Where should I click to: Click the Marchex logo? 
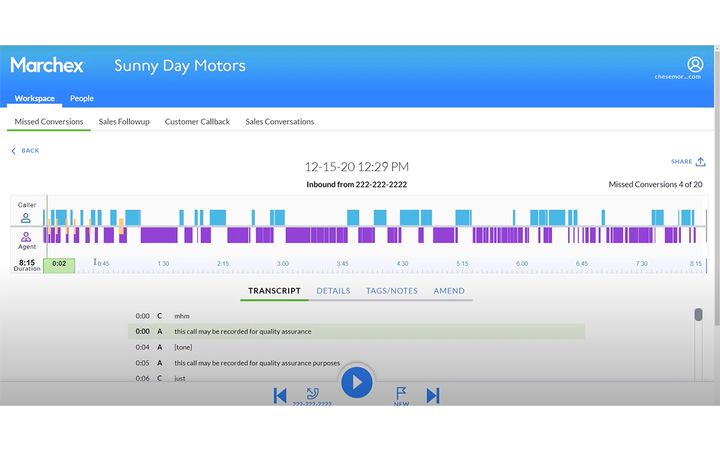click(47, 65)
